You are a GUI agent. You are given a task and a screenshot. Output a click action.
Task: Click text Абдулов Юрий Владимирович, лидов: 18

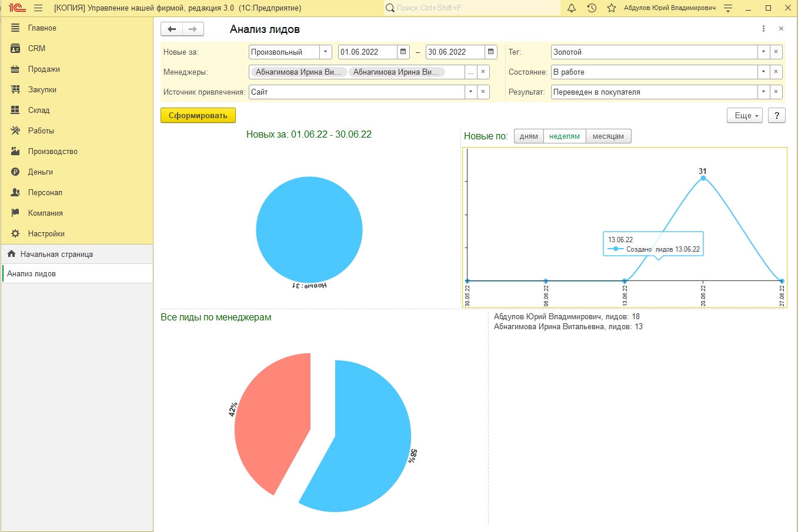(x=567, y=316)
